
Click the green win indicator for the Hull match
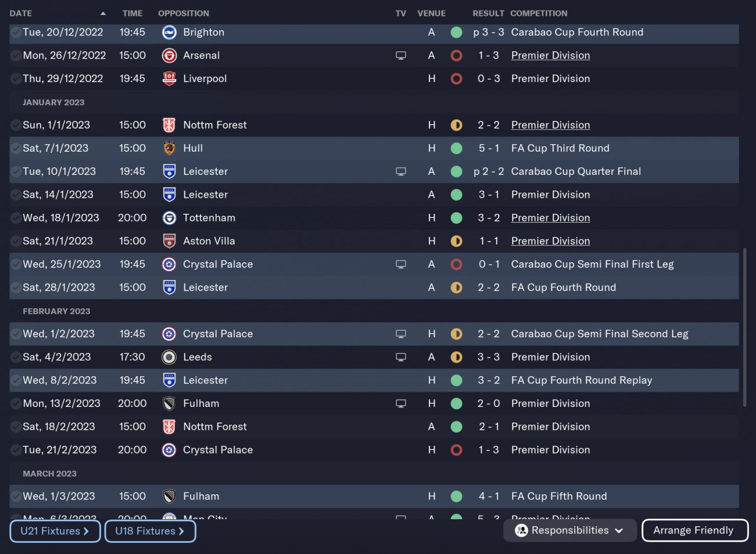(x=456, y=148)
